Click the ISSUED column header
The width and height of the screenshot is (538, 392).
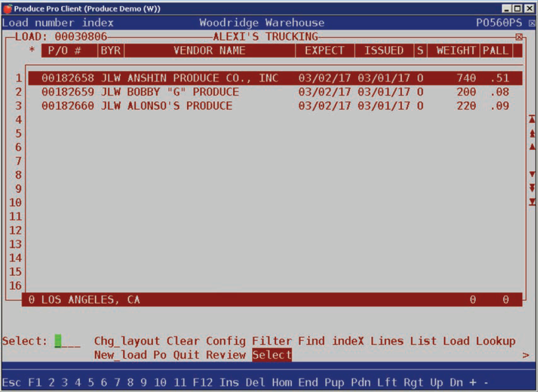[x=384, y=50]
